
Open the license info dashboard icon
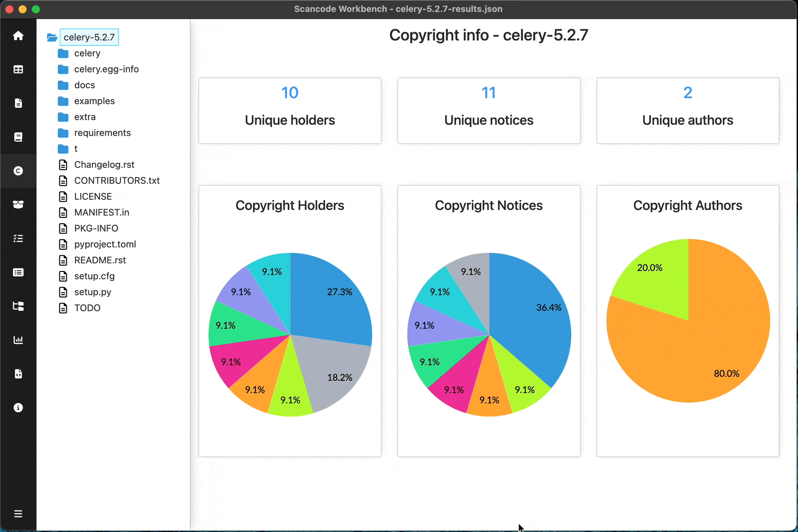tap(18, 137)
